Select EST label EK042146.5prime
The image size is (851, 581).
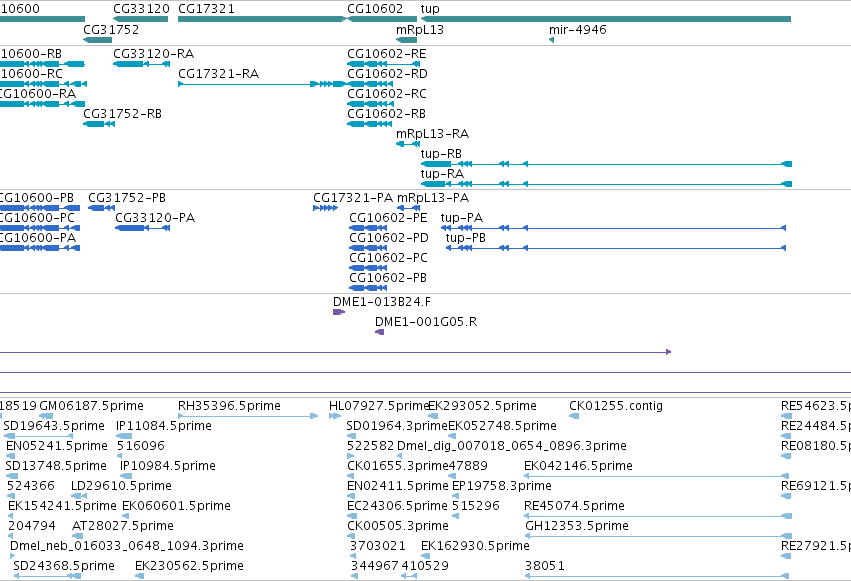coord(579,467)
